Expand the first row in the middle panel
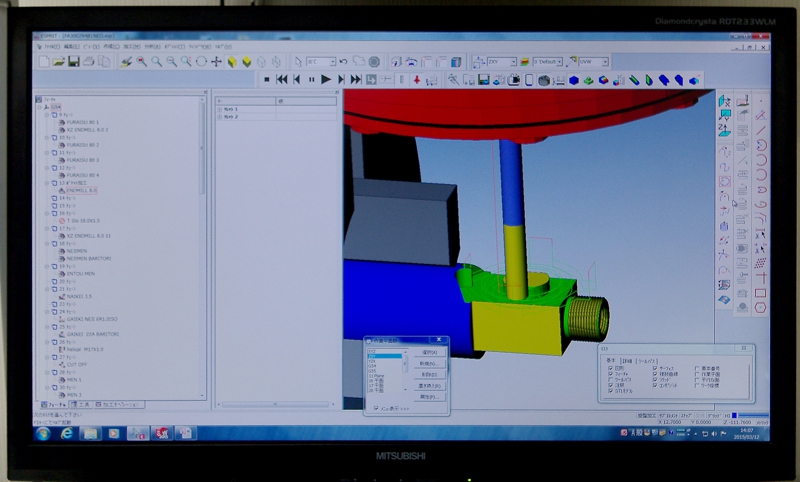Image resolution: width=800 pixels, height=482 pixels. (219, 109)
